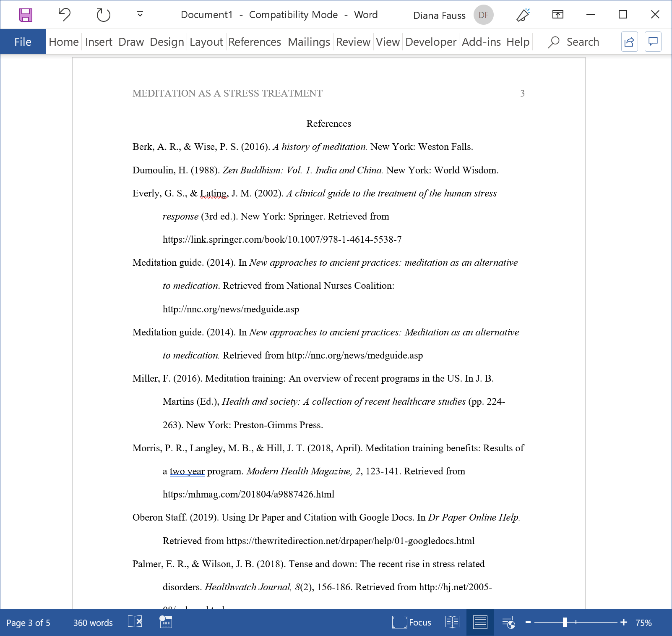Expand the Quick Access Toolbar customization menu
The image size is (672, 636).
[x=139, y=15]
